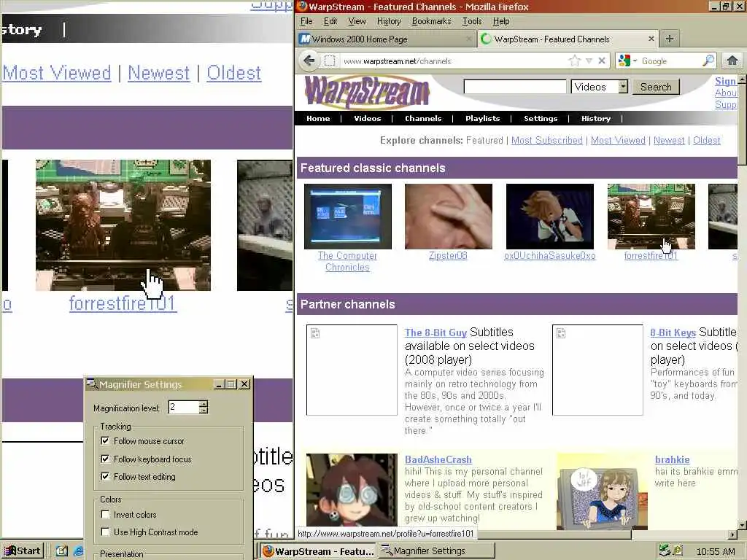Image resolution: width=747 pixels, height=560 pixels.
Task: Go to Videos in WarpStream navigation bar
Action: [x=368, y=119]
